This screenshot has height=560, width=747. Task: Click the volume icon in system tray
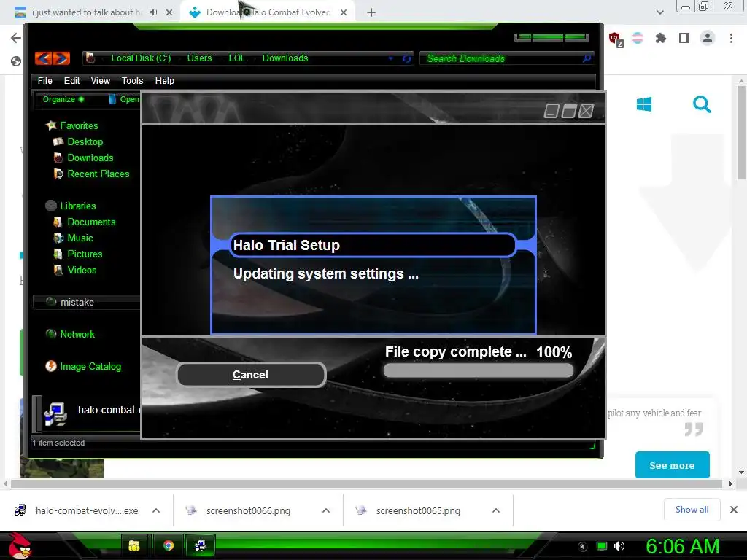(619, 546)
